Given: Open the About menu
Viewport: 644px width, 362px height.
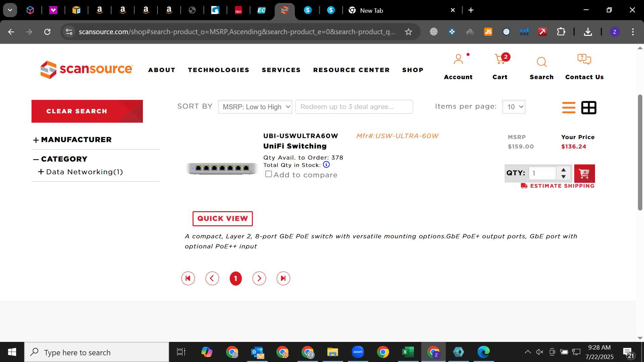Looking at the screenshot, I should coord(162,70).
